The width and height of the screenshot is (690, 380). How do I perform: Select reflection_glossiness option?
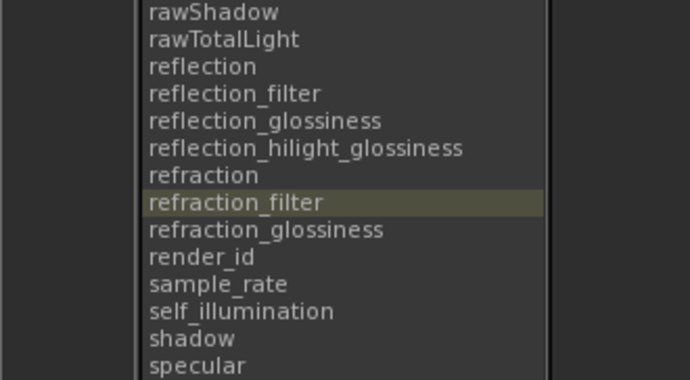coord(343,121)
